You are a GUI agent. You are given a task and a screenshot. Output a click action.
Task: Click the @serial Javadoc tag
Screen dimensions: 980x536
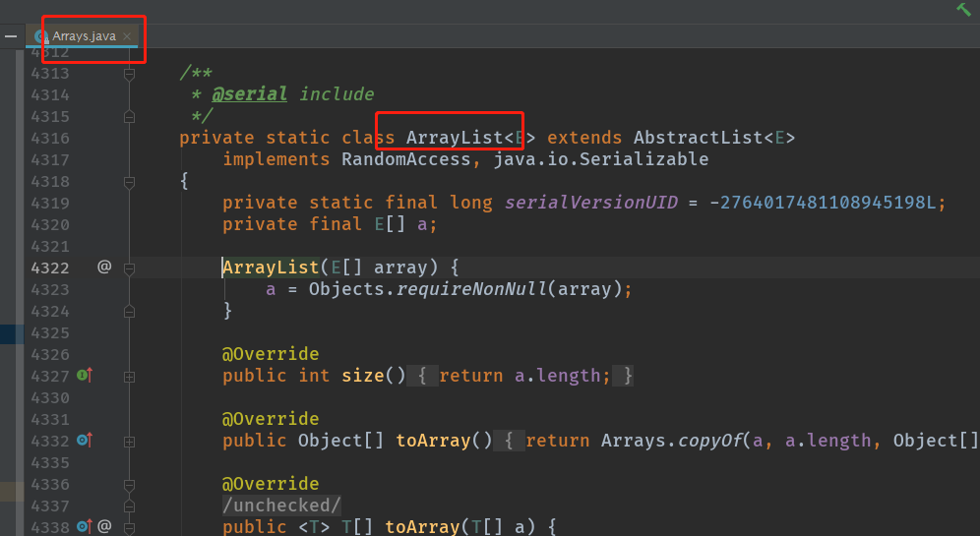(x=249, y=94)
